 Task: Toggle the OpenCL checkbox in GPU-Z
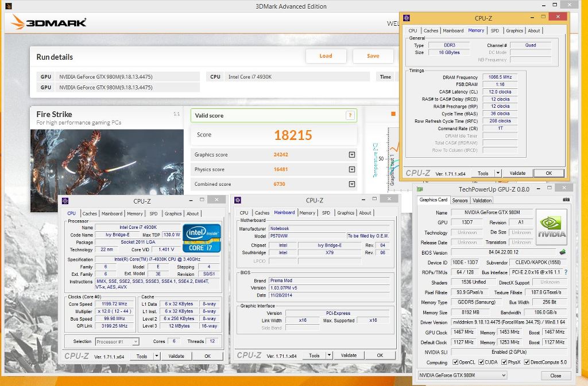coord(455,362)
